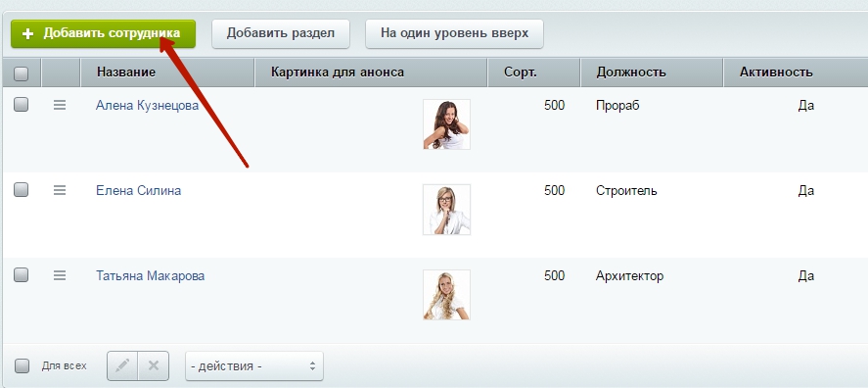Click Татьяна Макарова photo thumbnail
Screen dimensions: 868x388
coord(447,295)
